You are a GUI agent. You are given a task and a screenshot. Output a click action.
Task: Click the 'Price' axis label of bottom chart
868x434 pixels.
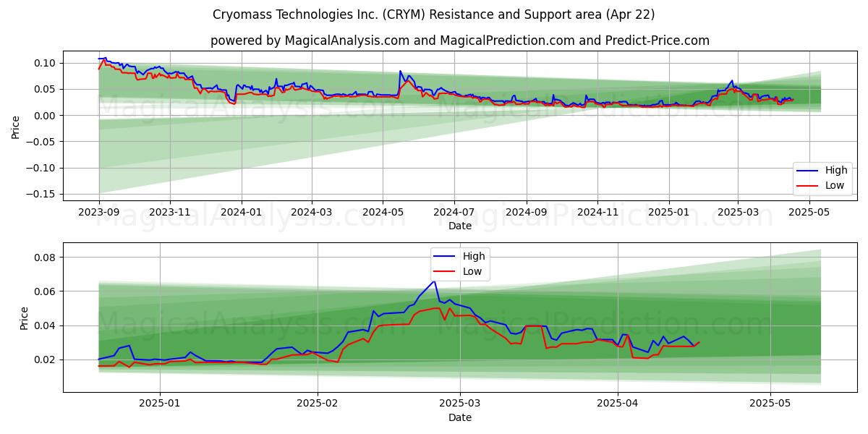pyautogui.click(x=25, y=318)
